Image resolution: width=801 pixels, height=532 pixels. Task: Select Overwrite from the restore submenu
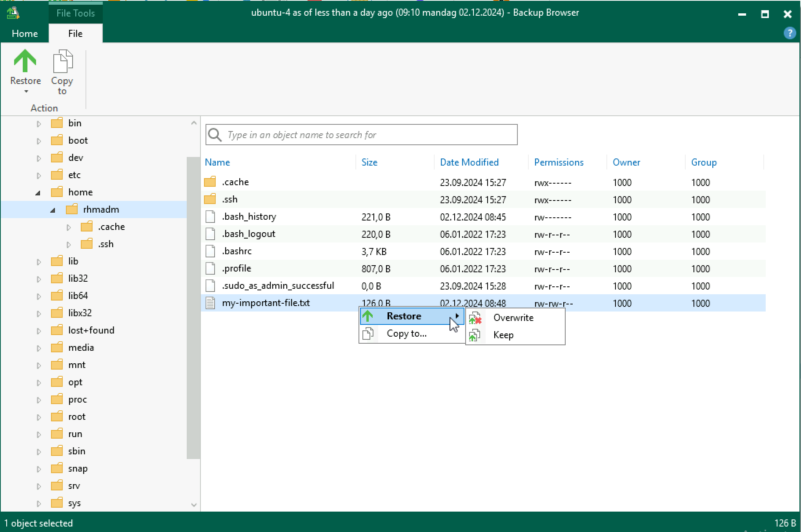pyautogui.click(x=512, y=318)
